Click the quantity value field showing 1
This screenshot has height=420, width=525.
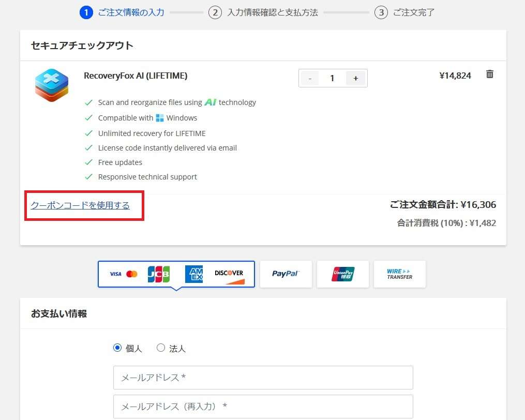(332, 79)
